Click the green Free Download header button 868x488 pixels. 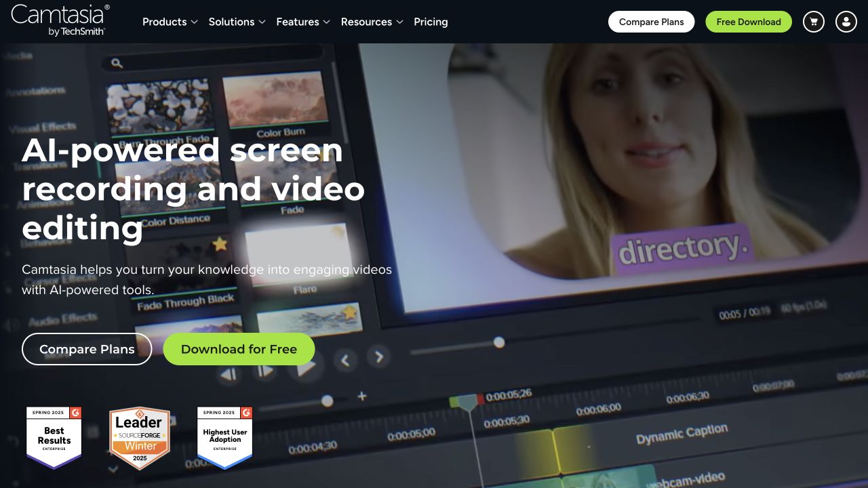pyautogui.click(x=749, y=22)
